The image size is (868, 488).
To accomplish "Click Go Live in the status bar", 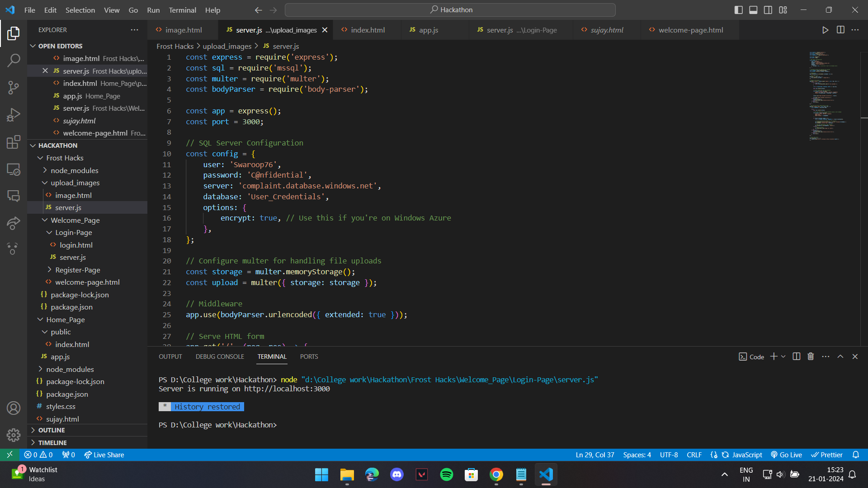I will pos(786,455).
